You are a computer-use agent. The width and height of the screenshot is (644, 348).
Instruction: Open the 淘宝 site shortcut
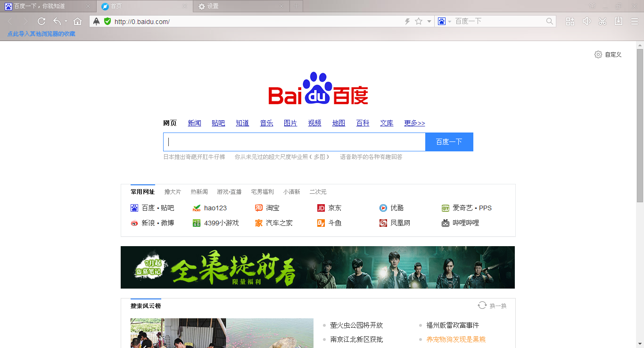[x=267, y=208]
